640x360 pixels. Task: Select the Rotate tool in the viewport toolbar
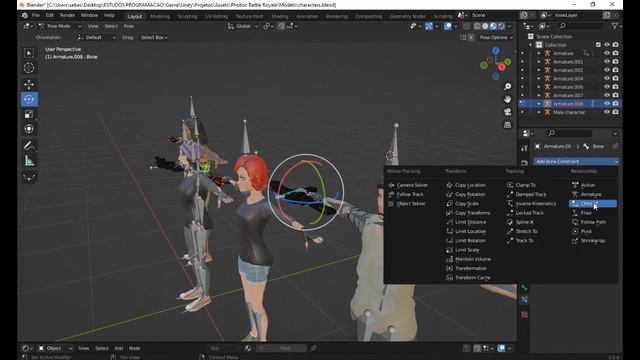(x=29, y=99)
